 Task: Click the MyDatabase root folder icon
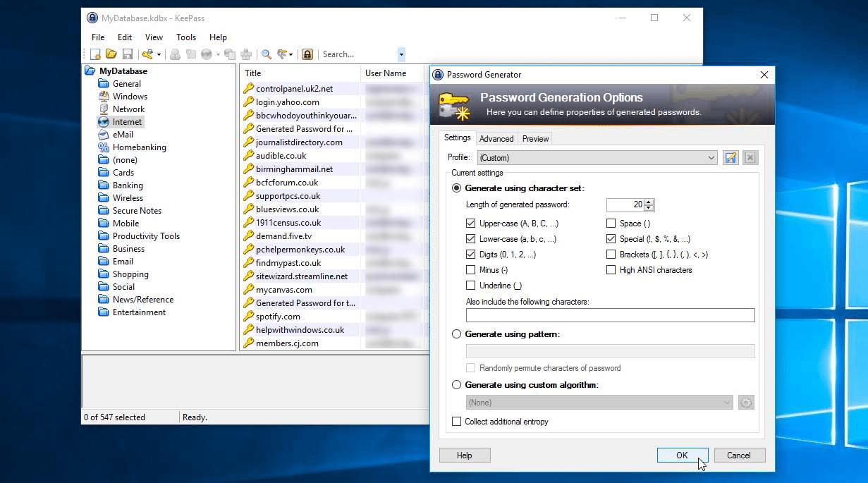pos(90,71)
